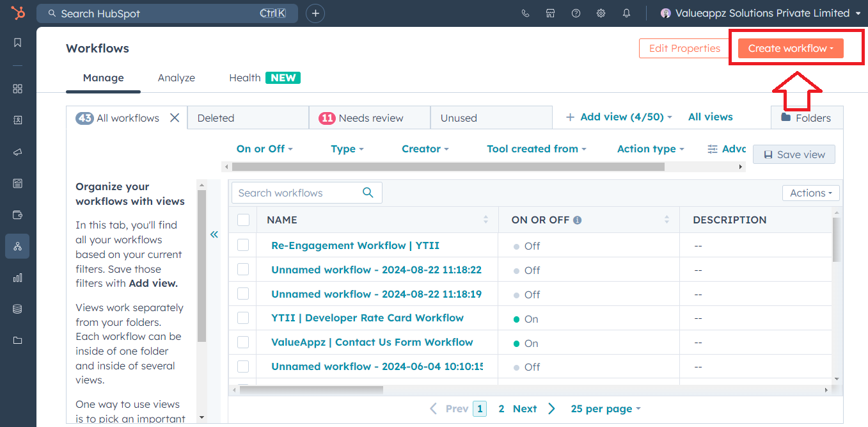Image resolution: width=868 pixels, height=427 pixels.
Task: Change the 25 per page setting
Action: [x=605, y=408]
